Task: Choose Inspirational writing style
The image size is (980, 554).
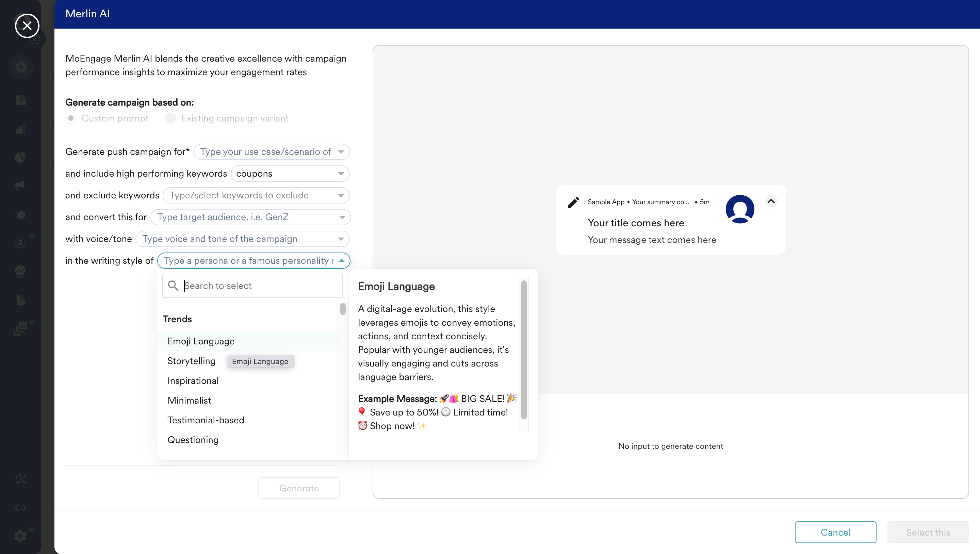Action: click(x=247, y=381)
